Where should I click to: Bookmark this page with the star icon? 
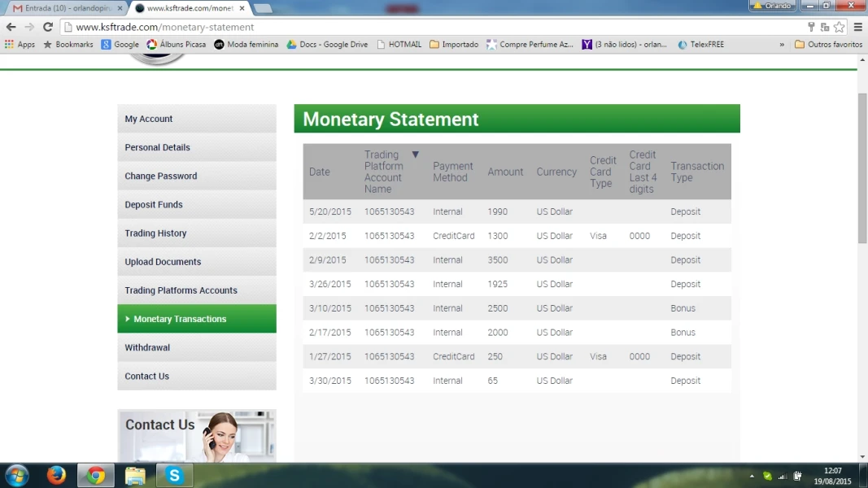(x=839, y=27)
